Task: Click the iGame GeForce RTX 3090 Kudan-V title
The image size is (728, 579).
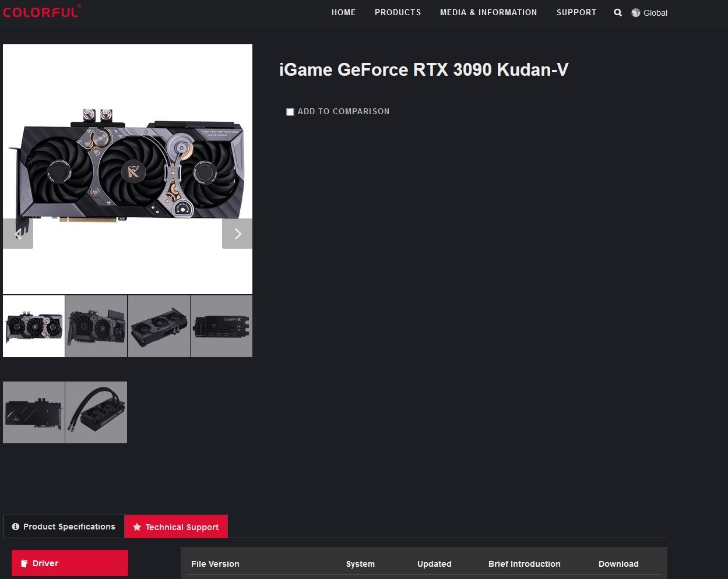Action: (424, 70)
